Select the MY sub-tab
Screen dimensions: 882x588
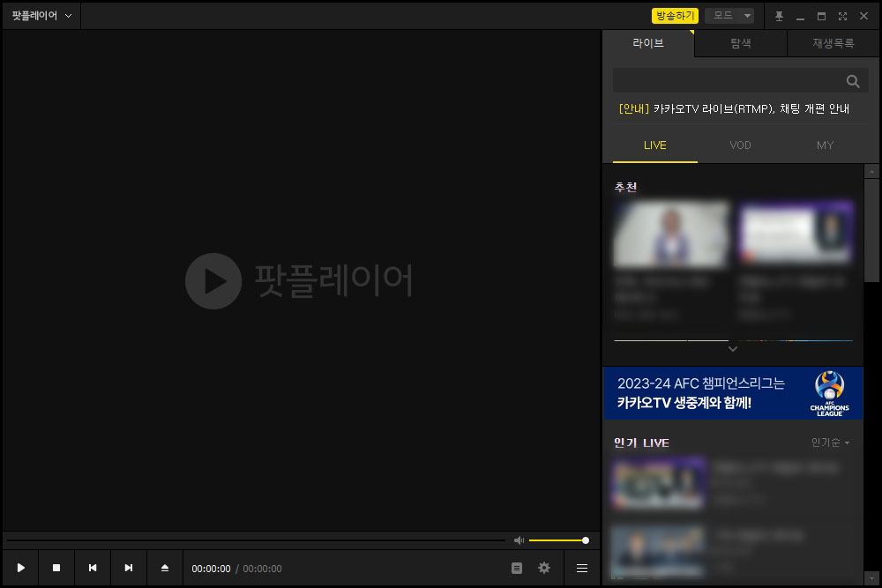click(x=826, y=145)
